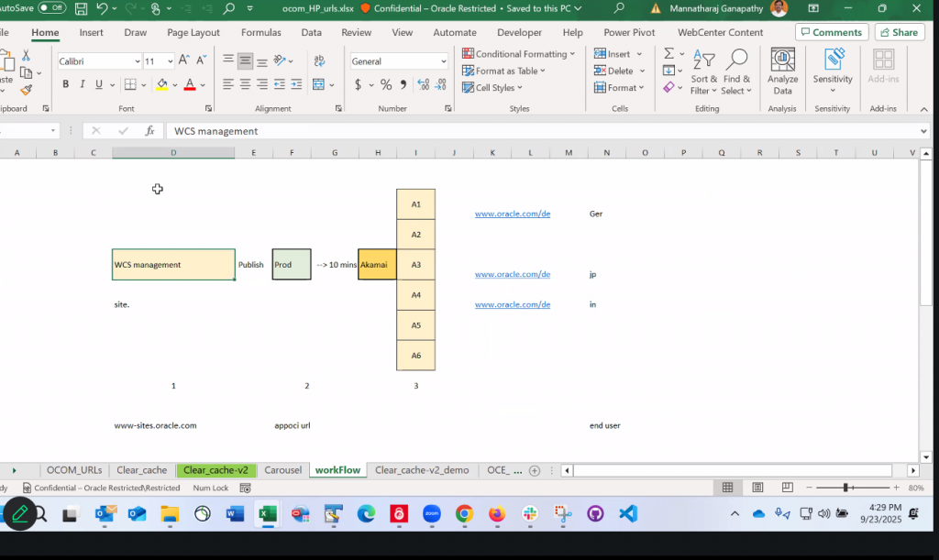The image size is (939, 560).
Task: Open www.oracle.com/de link beside jp
Action: point(513,274)
